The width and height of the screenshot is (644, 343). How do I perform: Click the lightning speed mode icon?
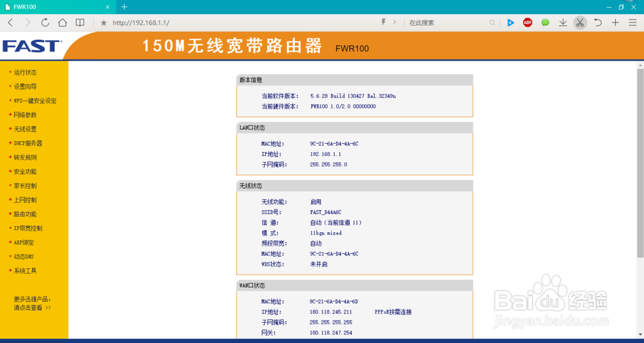[x=384, y=22]
